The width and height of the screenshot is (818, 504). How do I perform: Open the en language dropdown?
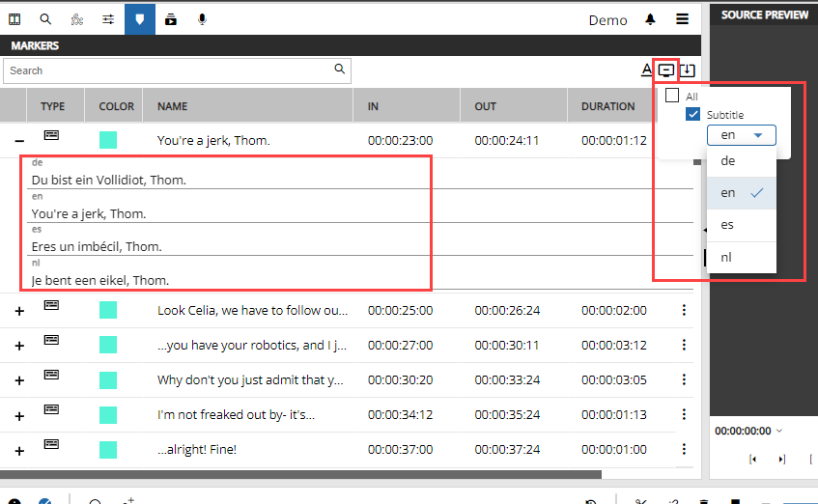(x=741, y=135)
